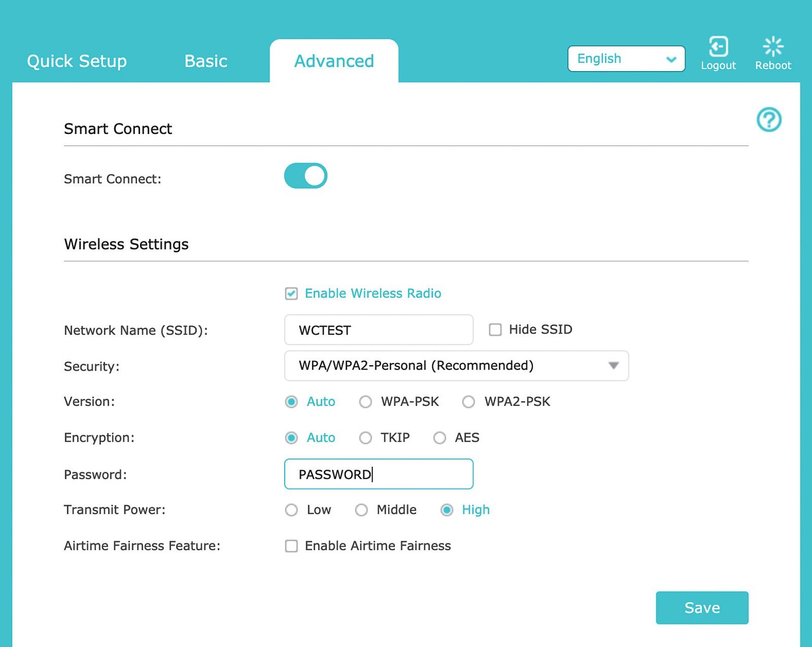Click the Password input field
Viewport: 812px width, 647px height.
tap(379, 474)
